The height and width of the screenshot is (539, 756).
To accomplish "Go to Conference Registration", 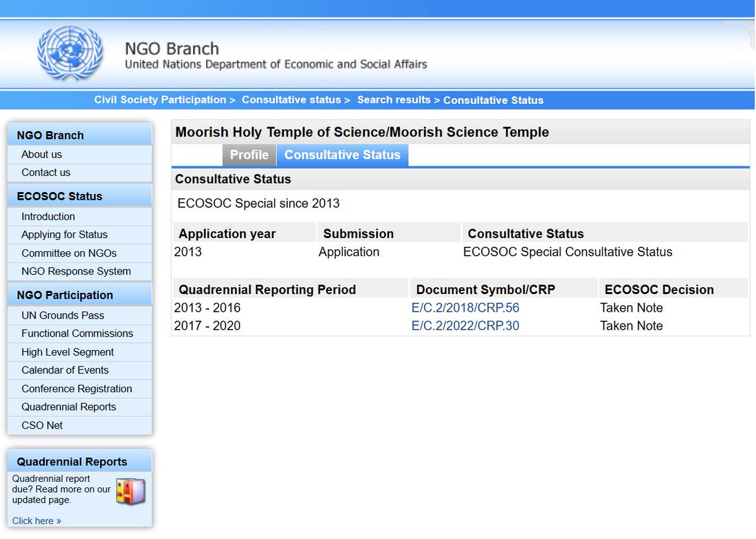I will tap(77, 389).
